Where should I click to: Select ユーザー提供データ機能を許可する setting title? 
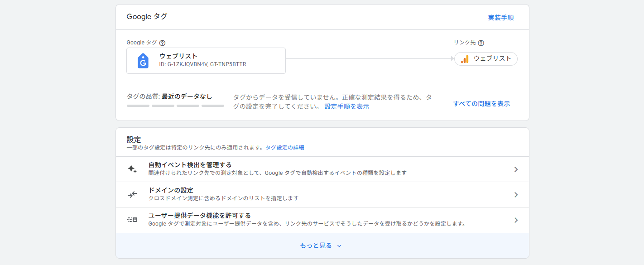[x=200, y=216]
